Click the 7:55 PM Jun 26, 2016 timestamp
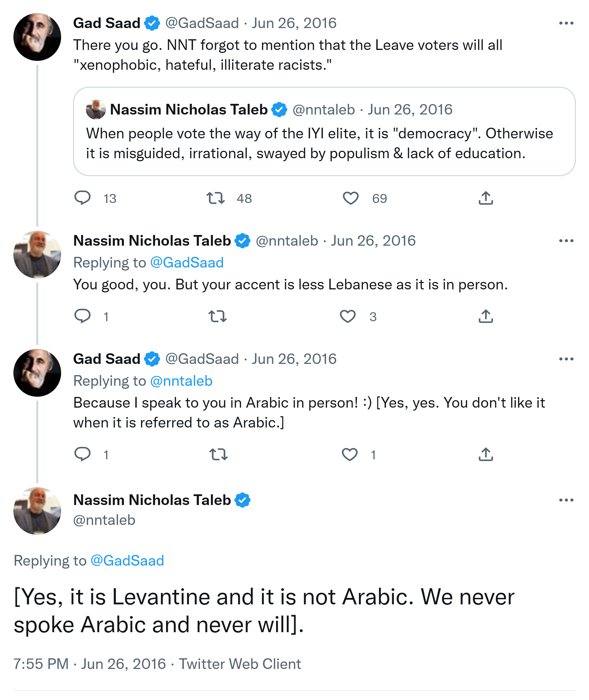 (89, 664)
